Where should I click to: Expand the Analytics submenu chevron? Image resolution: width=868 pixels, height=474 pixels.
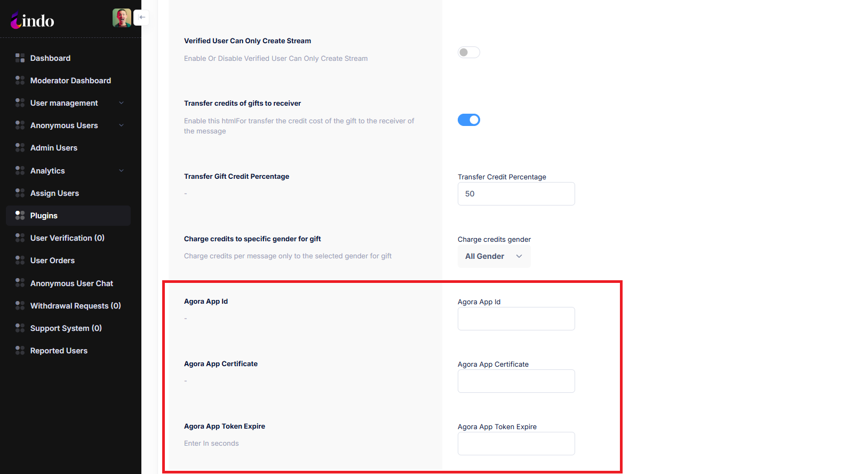121,171
